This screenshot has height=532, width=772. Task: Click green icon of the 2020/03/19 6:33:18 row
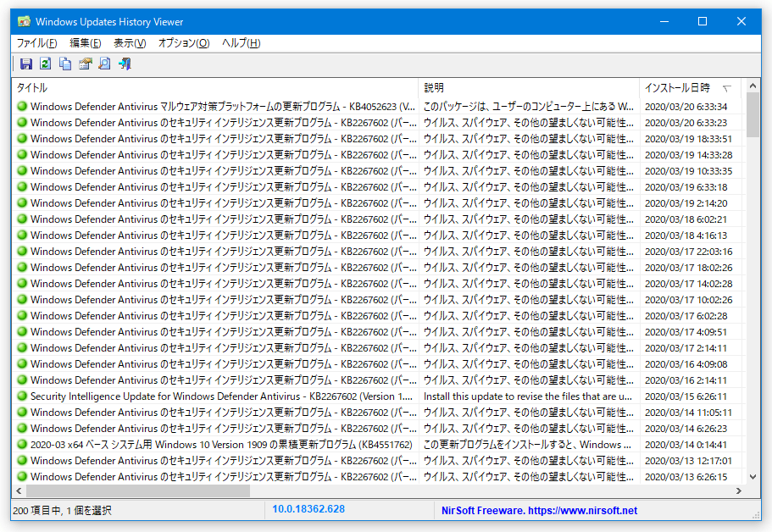[22, 187]
